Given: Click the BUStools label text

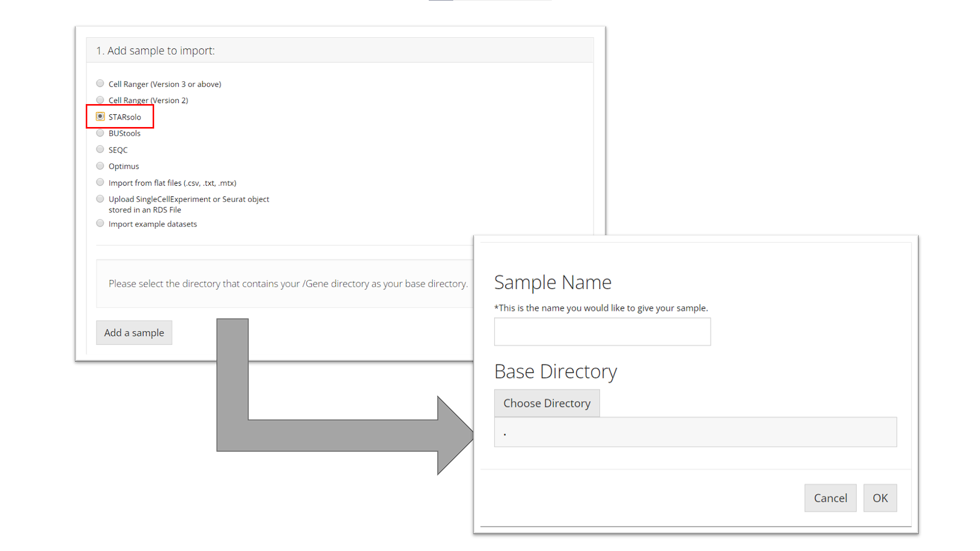Looking at the screenshot, I should pyautogui.click(x=125, y=134).
